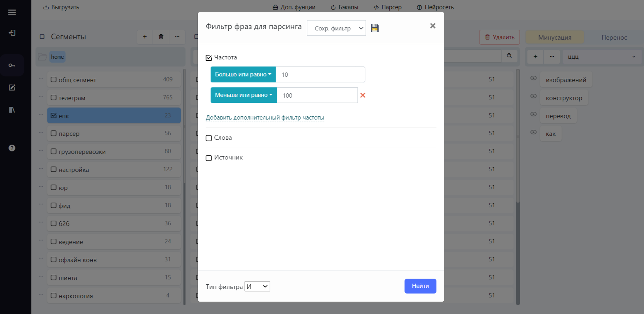This screenshot has height=314, width=644.
Task: Open Доп. фунции menu
Action: pos(294,7)
